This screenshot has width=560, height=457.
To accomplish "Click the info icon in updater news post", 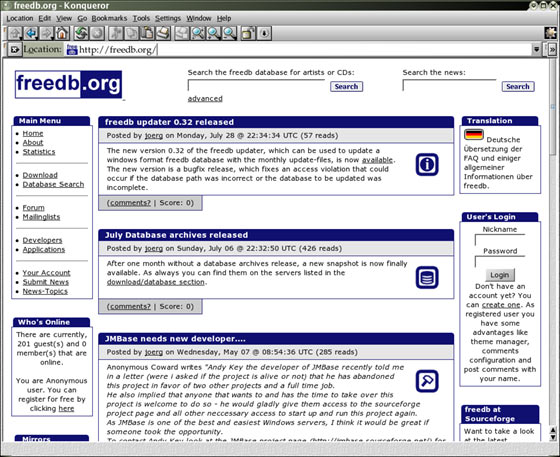I will (427, 164).
